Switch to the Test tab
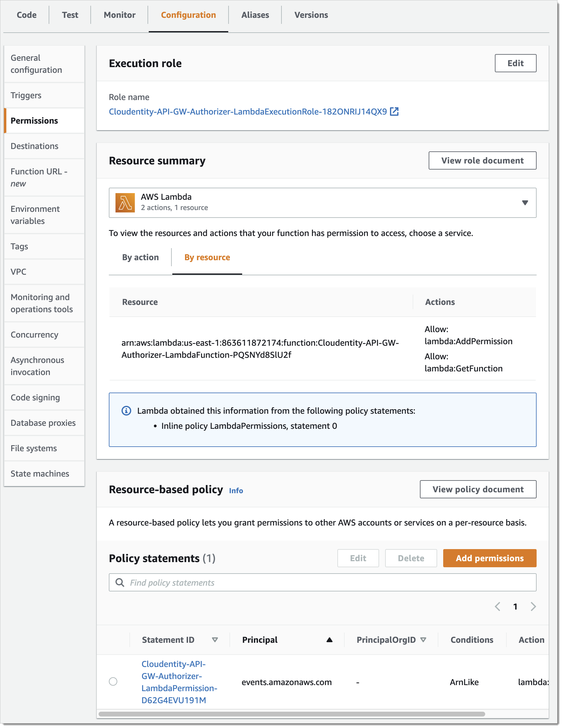The image size is (562, 728). (70, 15)
